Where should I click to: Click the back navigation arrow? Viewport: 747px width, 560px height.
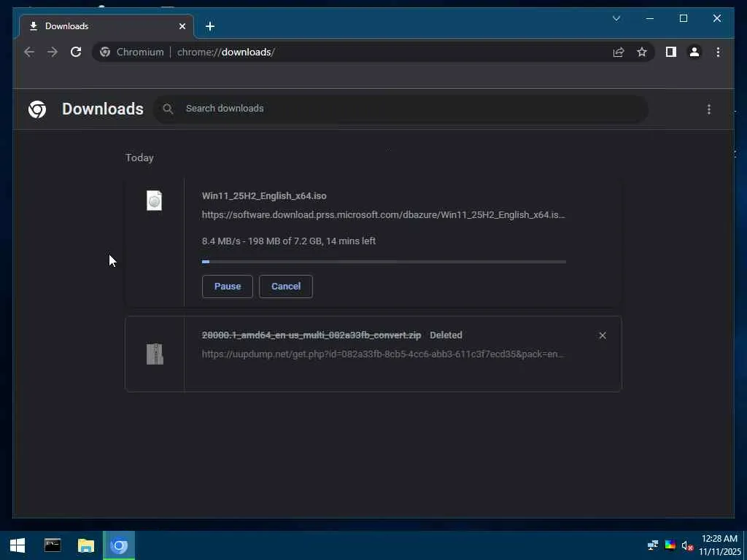click(x=29, y=52)
